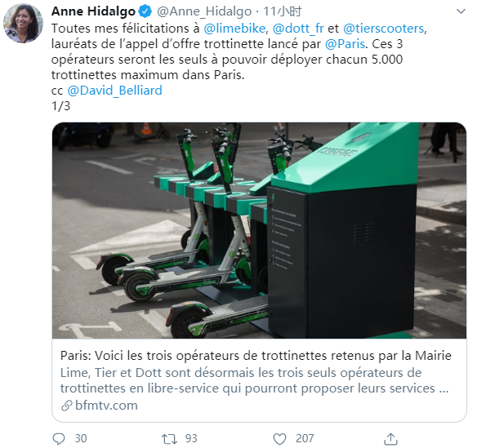Screen dimensions: 477x448
Task: Open Anne Hidalgo's profile picture
Action: coord(23,23)
